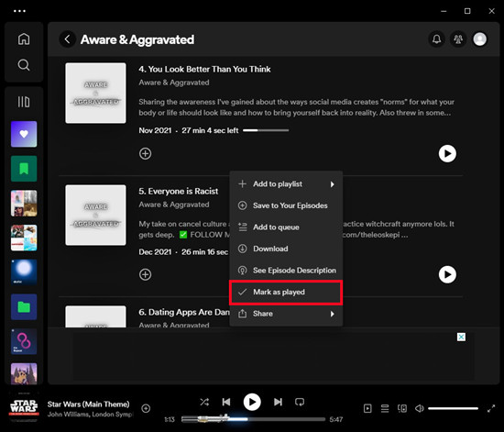Open Liked Songs playlist tile

(24, 134)
